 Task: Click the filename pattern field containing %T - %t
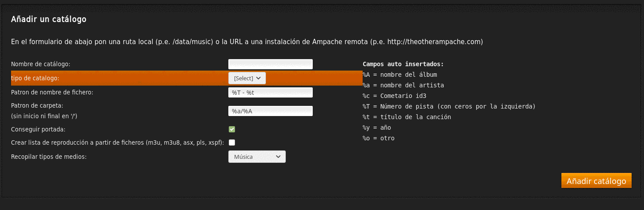pos(270,92)
